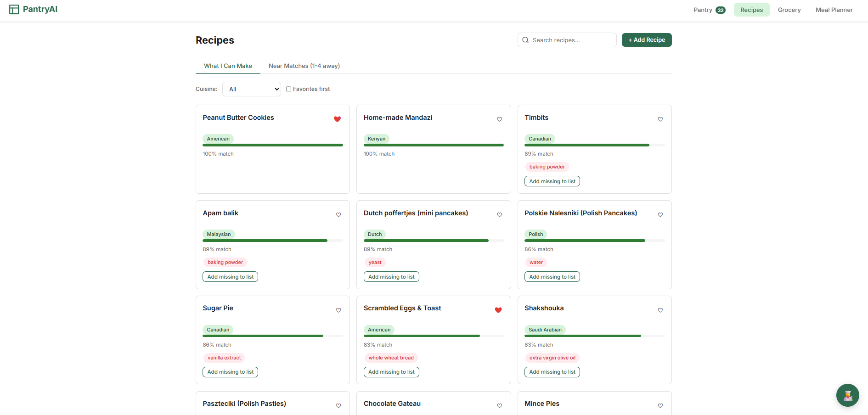Click the + Add Recipe button

(x=647, y=40)
